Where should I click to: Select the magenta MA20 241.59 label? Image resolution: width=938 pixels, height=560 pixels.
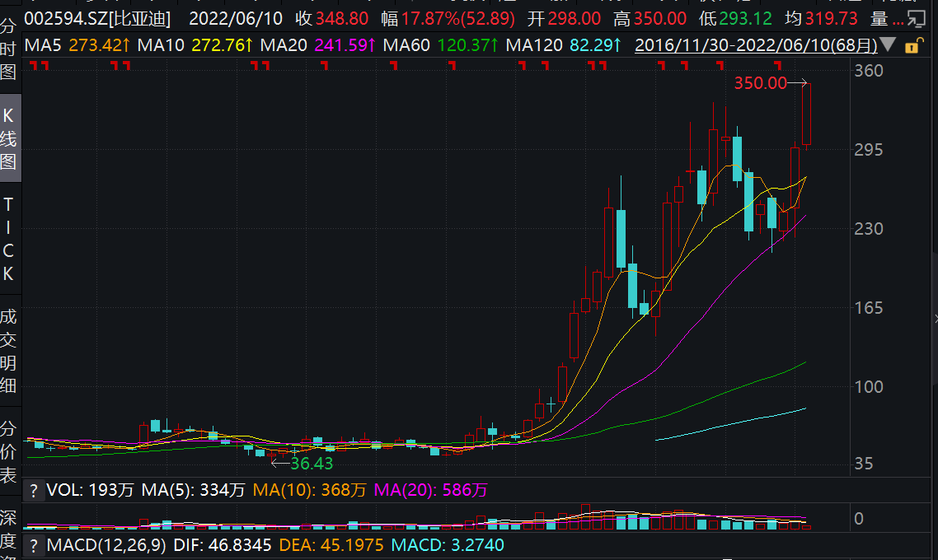(x=316, y=45)
